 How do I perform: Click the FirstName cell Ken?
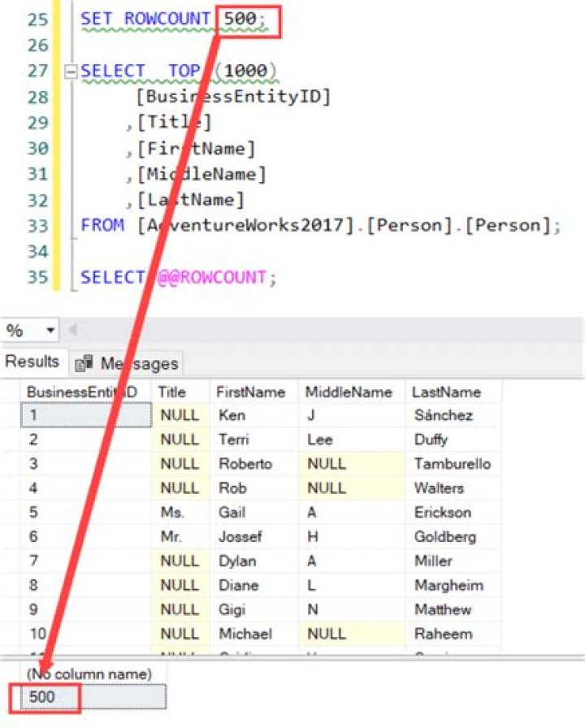click(x=254, y=415)
